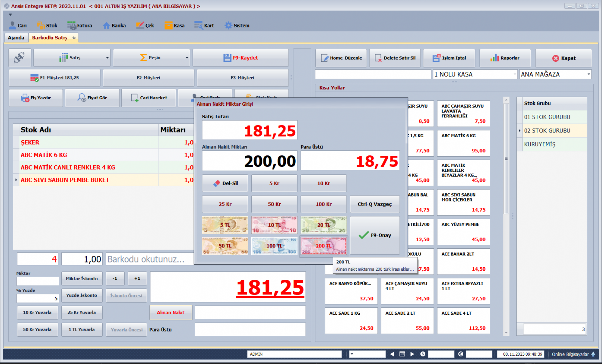Viewport: 602px width, 364px height.
Task: Open the Cari menu
Action: [x=18, y=26]
